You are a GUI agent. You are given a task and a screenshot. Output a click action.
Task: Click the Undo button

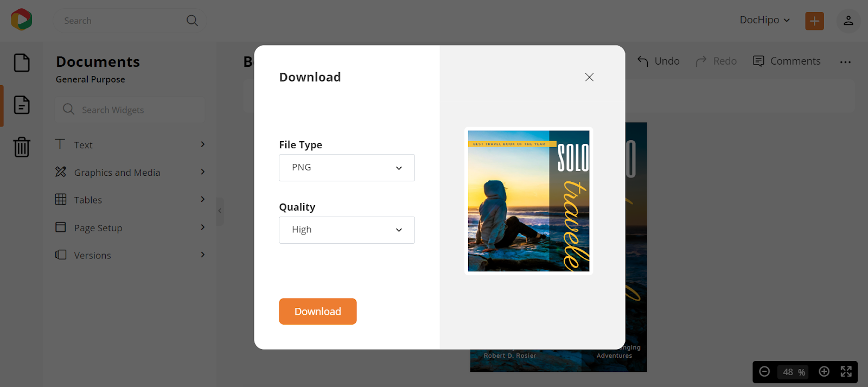658,61
